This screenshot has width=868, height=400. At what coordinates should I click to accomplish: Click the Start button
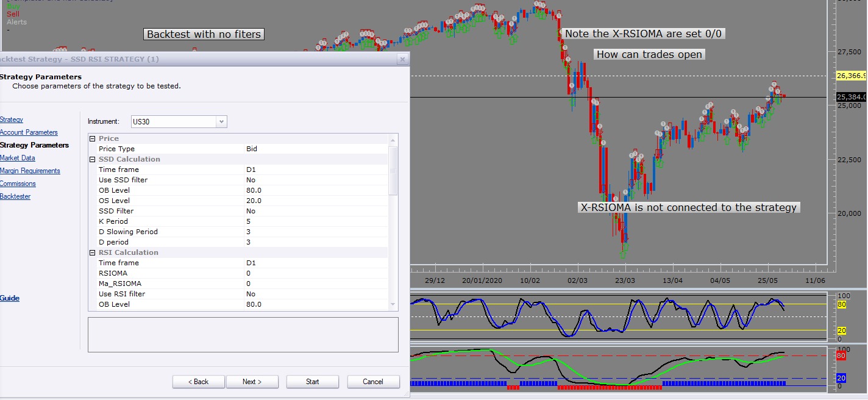313,382
